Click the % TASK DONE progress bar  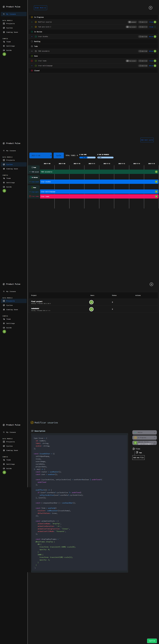(87, 158)
